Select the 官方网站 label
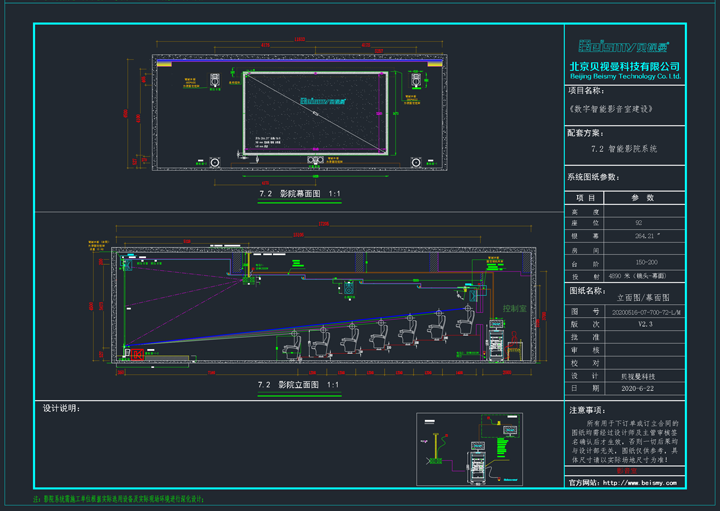This screenshot has height=511, width=720. click(584, 483)
